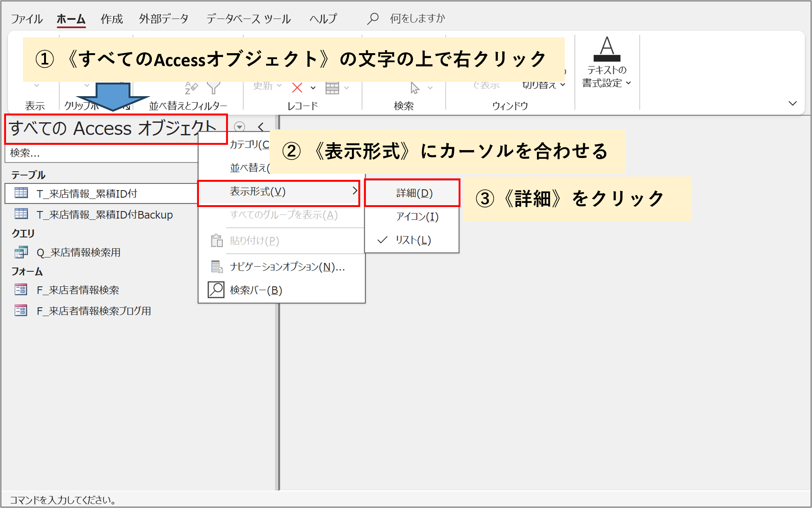Collapse the ribbon with the chevron

coord(792,103)
